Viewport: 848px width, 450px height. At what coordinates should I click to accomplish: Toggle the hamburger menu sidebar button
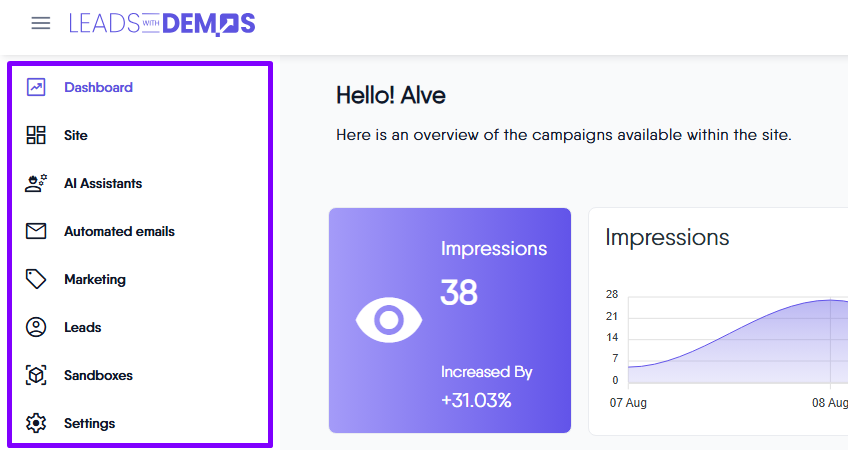41,23
